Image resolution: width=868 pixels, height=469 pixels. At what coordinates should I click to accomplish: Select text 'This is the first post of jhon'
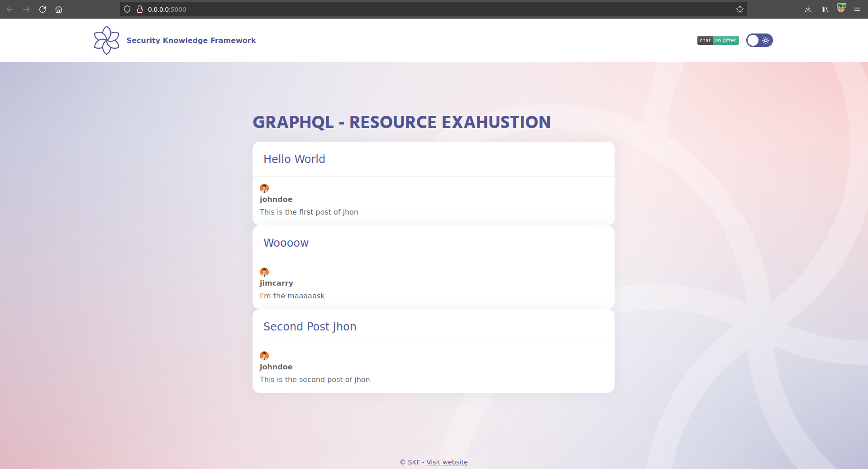click(x=309, y=212)
